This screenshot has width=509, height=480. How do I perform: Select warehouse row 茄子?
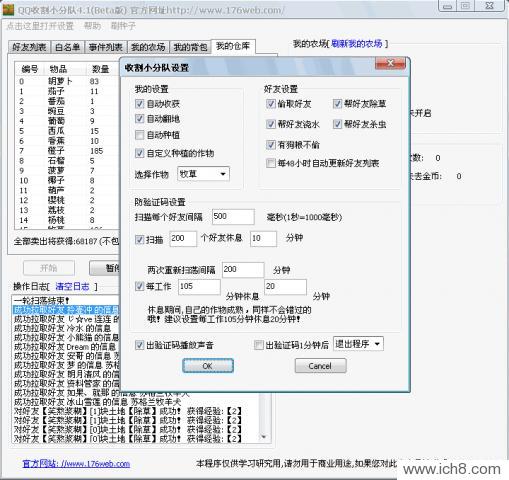coord(68,91)
